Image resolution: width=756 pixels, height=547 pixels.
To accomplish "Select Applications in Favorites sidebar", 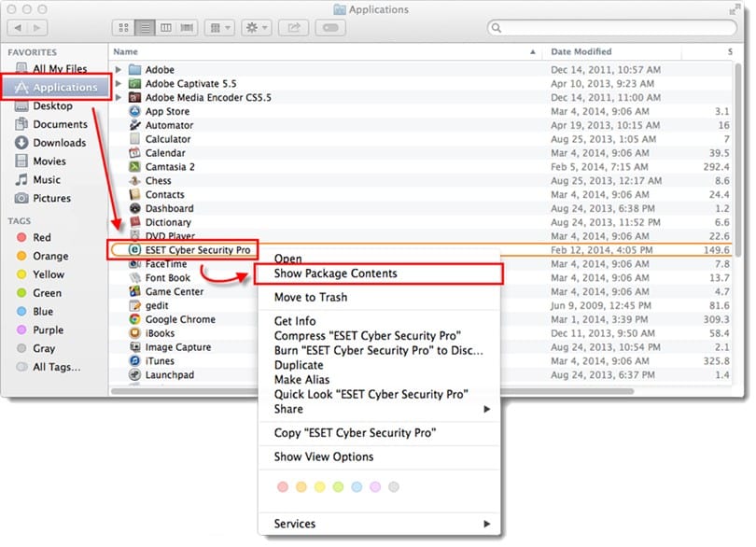I will pos(56,88).
